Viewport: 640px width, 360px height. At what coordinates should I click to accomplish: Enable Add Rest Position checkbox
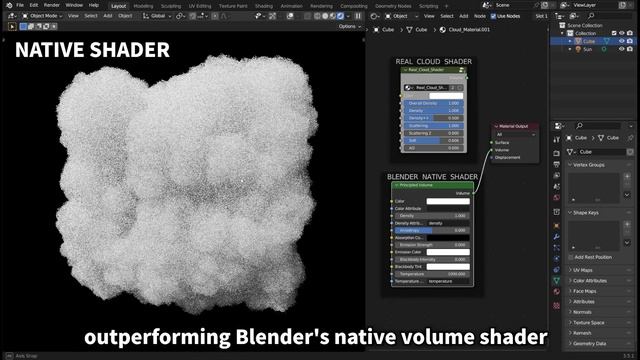pos(571,257)
